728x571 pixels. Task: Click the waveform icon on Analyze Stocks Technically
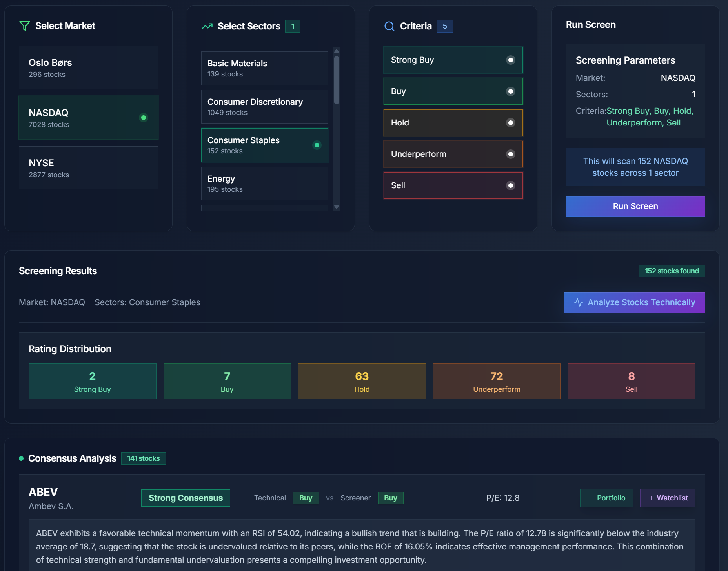tap(579, 302)
